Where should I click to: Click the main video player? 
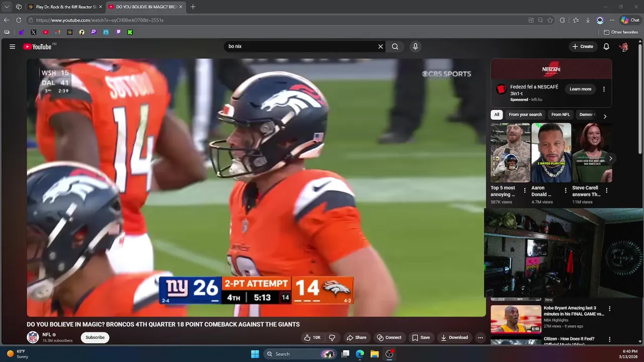point(256,188)
